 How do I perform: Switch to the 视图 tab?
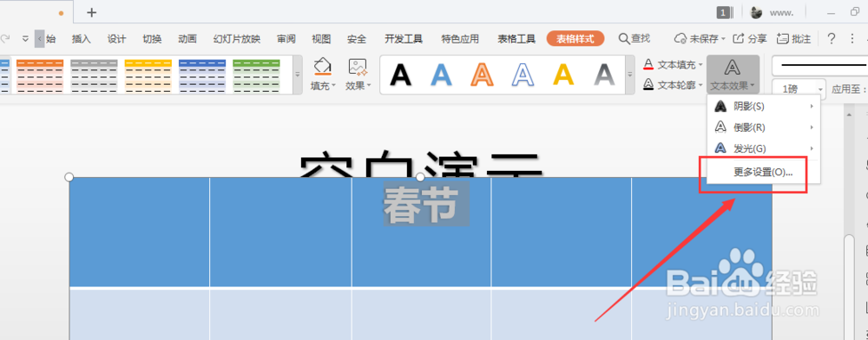click(x=321, y=39)
